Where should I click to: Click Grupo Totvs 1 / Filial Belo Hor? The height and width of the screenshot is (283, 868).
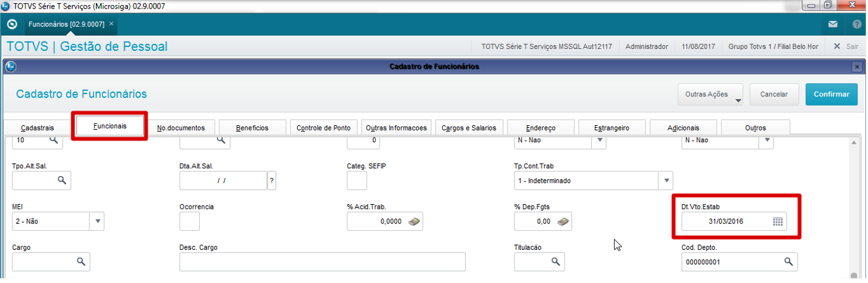point(773,47)
